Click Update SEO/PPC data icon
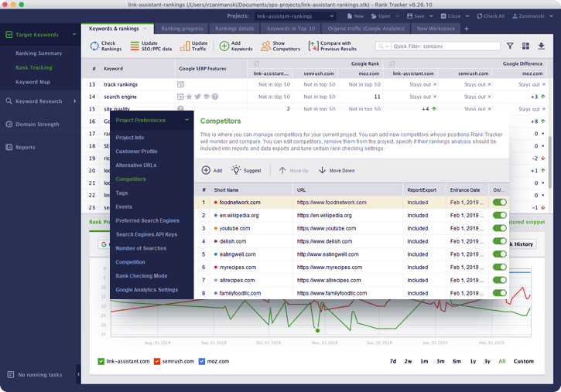This screenshot has width=561, height=392. pos(135,46)
